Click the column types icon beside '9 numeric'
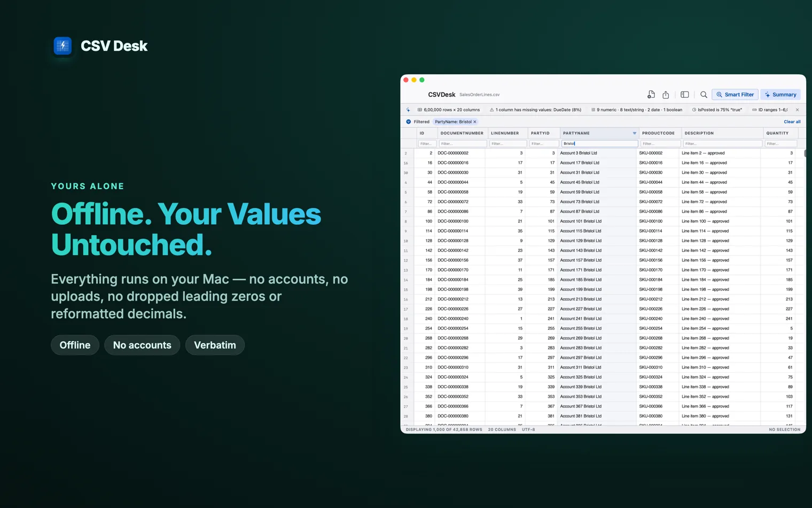 pos(593,110)
